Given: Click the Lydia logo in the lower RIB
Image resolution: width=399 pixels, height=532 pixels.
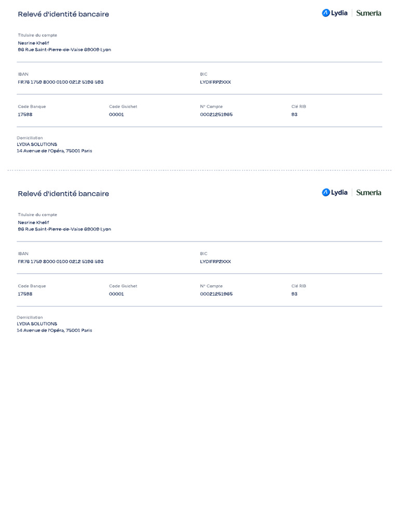Looking at the screenshot, I should [x=335, y=192].
